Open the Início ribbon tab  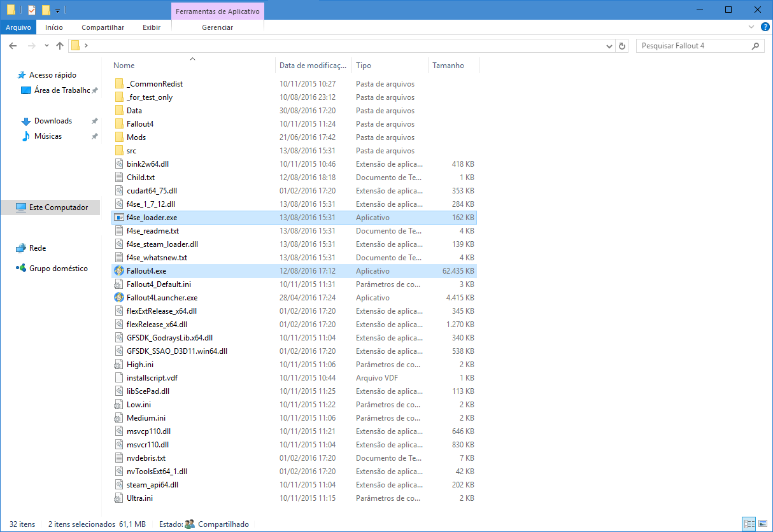[54, 27]
